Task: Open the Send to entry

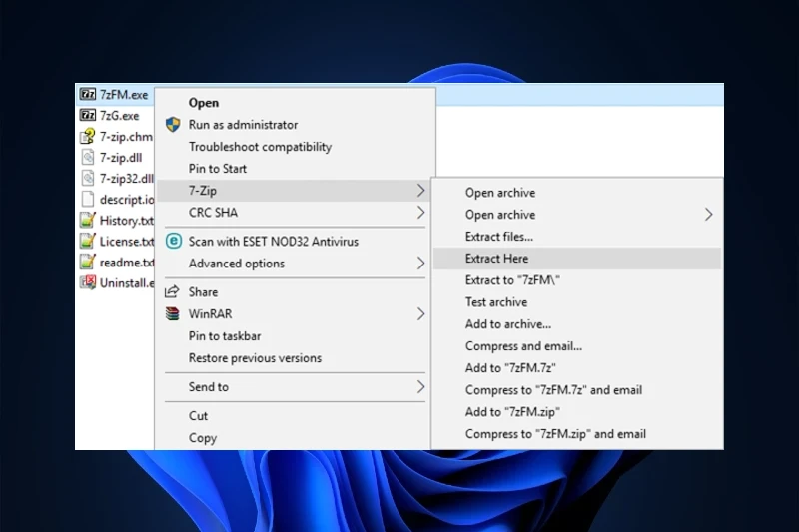Action: 295,387
